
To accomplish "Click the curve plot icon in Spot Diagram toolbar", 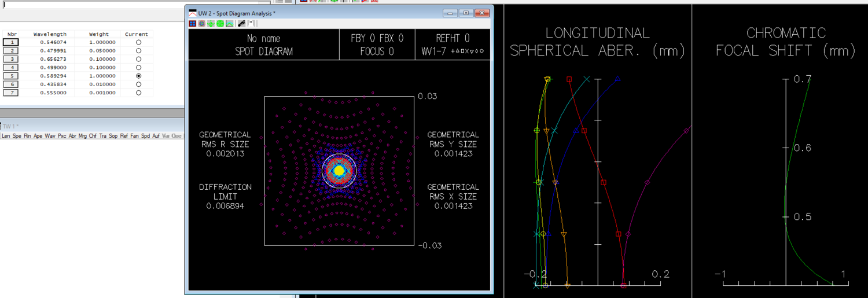I will (230, 24).
